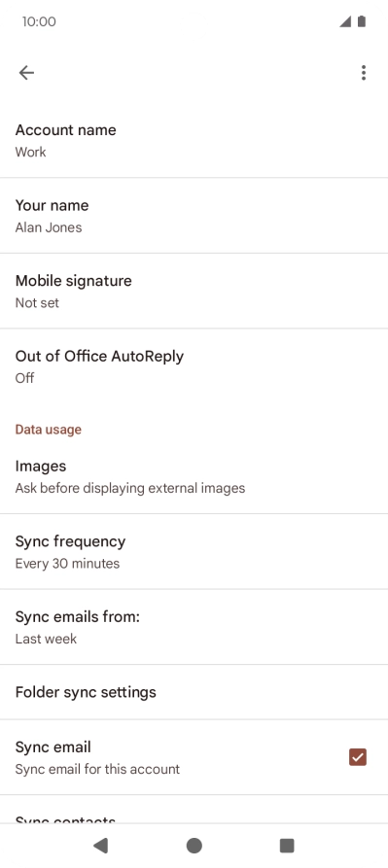
Task: Edit the Account name setting
Action: [x=194, y=141]
